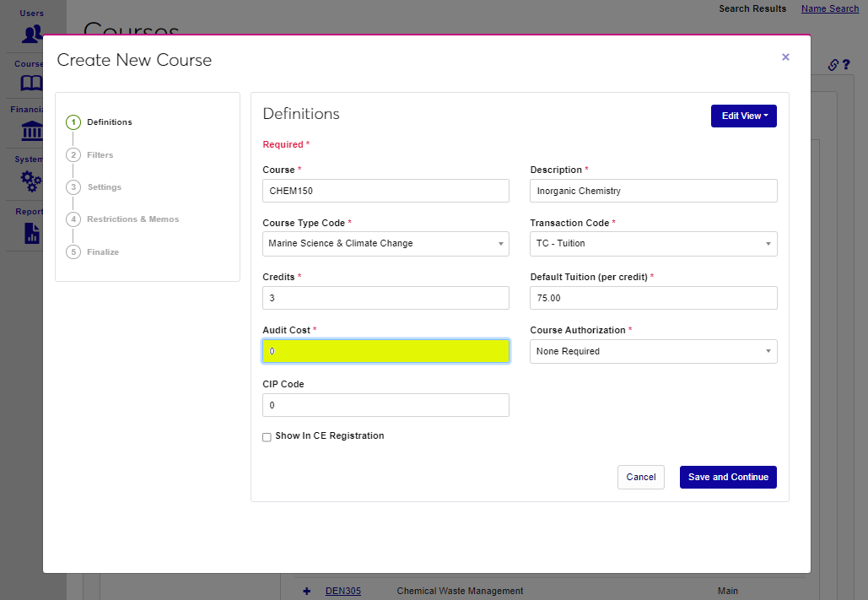Click the help question mark icon
868x600 pixels.
click(846, 65)
